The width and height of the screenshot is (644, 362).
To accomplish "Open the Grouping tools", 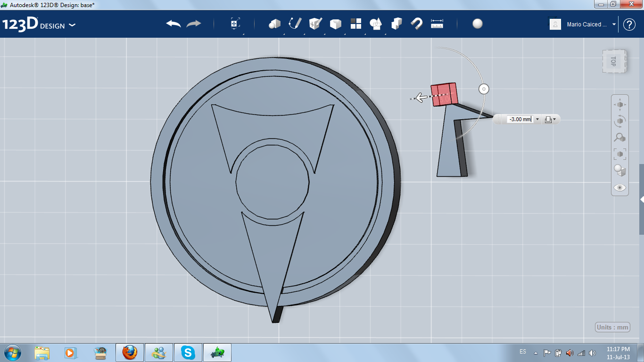I will 376,24.
